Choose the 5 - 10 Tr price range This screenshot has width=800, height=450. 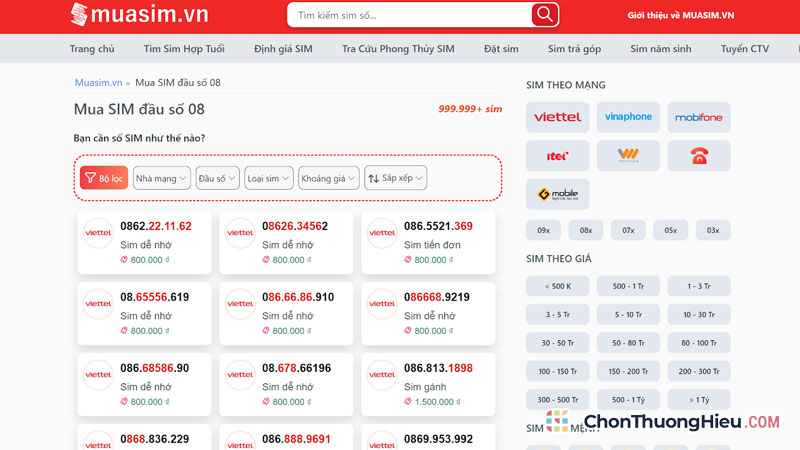(628, 315)
